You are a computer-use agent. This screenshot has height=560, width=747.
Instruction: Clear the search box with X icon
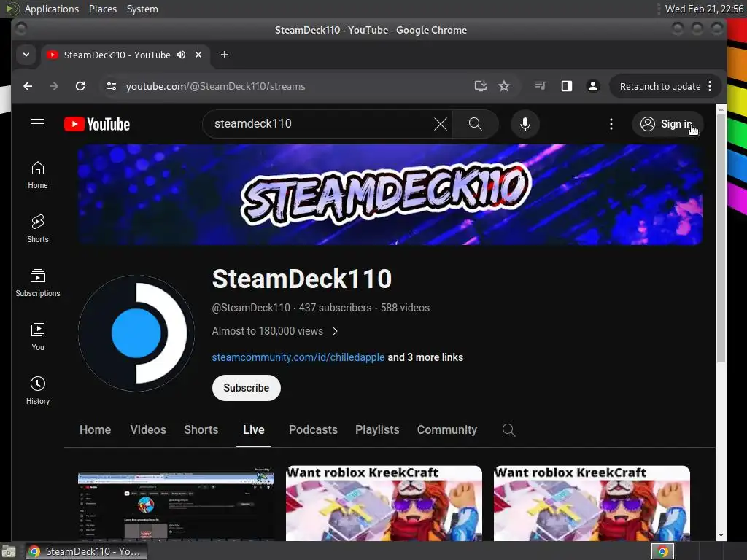(441, 124)
